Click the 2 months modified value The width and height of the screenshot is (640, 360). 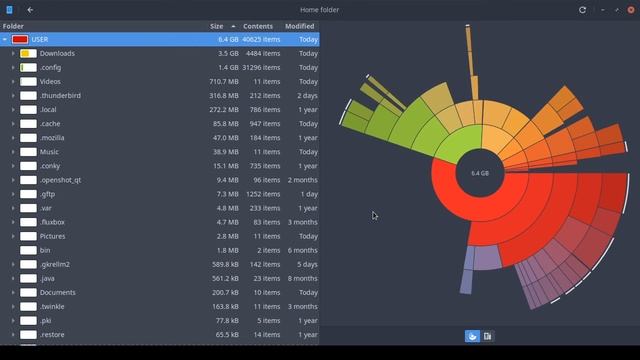(x=302, y=180)
